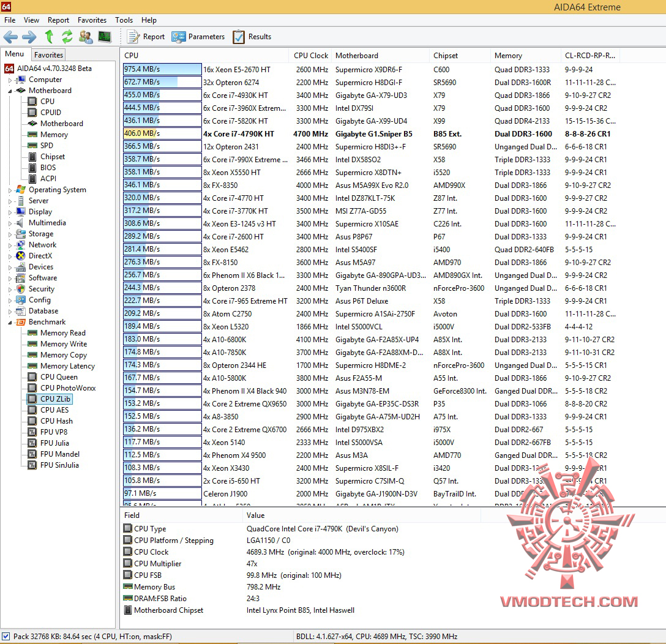Expand the Display tree node
The height and width of the screenshot is (644, 666).
(10, 212)
